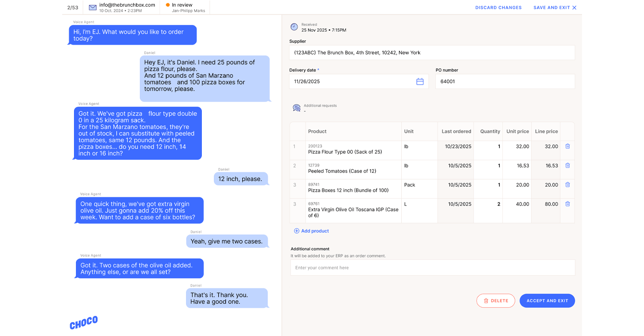Remove the Peeled Tomatoes line item

tap(567, 166)
